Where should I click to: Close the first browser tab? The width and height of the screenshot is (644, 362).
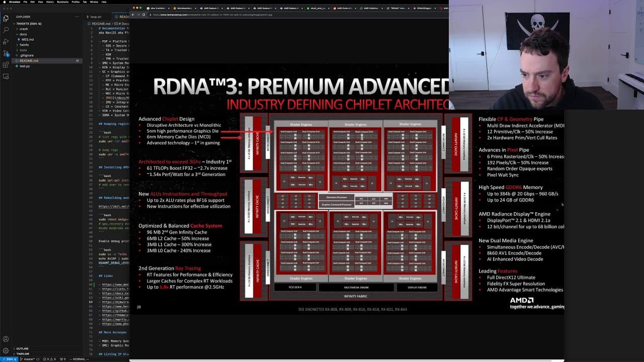point(168,9)
